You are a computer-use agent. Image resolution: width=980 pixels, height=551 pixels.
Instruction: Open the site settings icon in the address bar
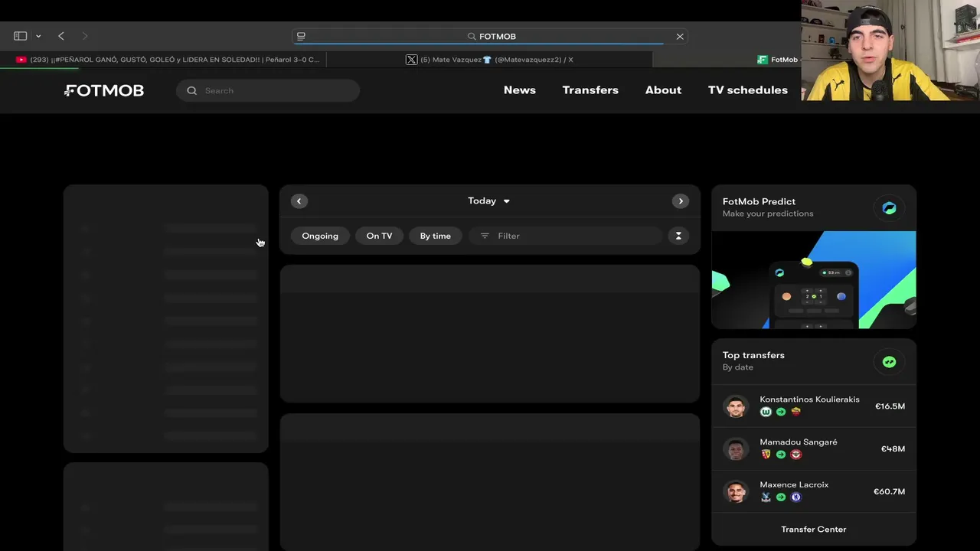pos(301,36)
